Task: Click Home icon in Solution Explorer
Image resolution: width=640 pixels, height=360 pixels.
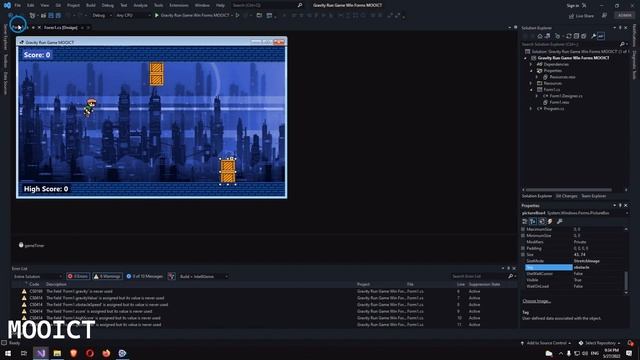Action: pyautogui.click(x=540, y=36)
